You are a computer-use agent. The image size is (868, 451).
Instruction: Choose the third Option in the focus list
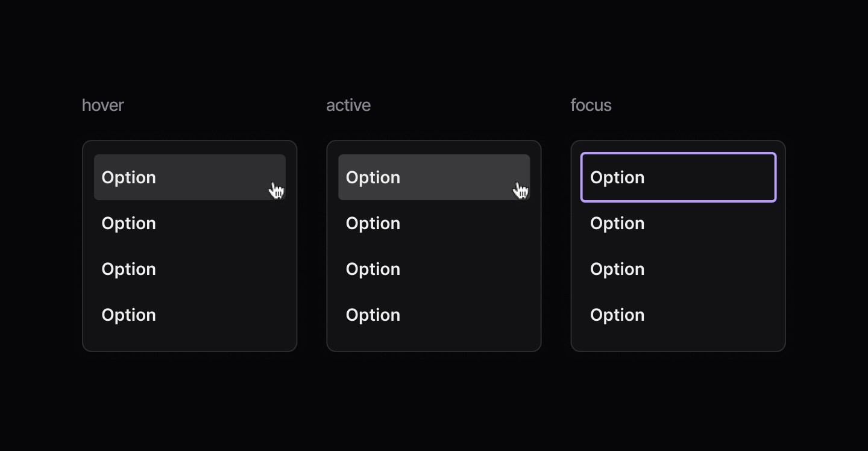pos(617,269)
